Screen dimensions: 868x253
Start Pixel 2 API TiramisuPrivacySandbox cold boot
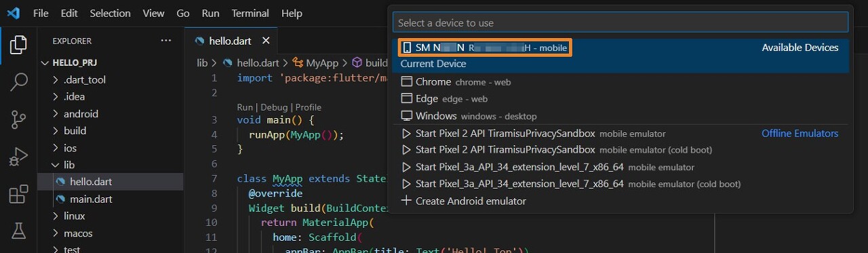tap(620, 150)
